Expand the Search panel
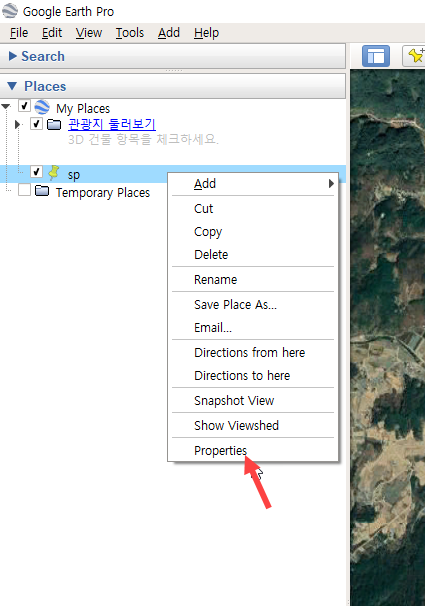The width and height of the screenshot is (425, 606). click(13, 56)
